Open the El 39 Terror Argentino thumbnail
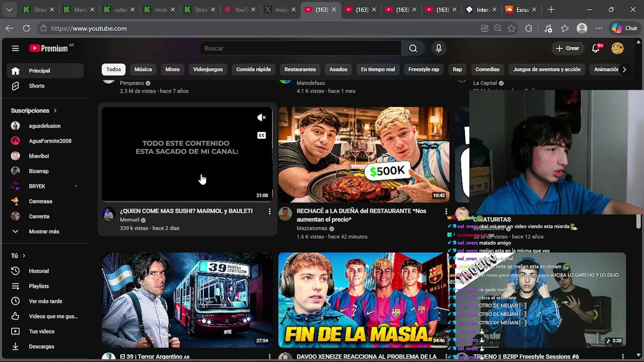Screen dimensions: 644x362 (187, 300)
